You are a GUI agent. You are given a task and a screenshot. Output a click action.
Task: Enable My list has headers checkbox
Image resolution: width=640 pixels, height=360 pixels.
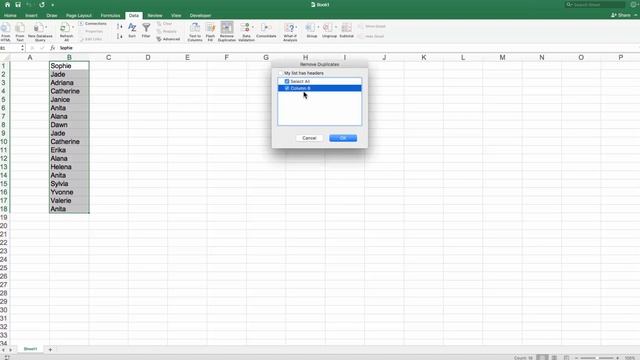coord(281,73)
